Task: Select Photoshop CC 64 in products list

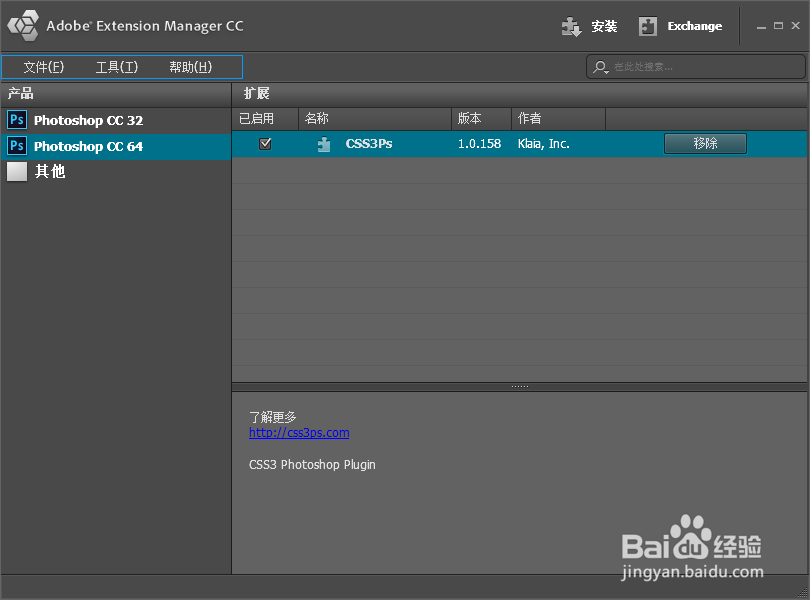Action: click(116, 146)
